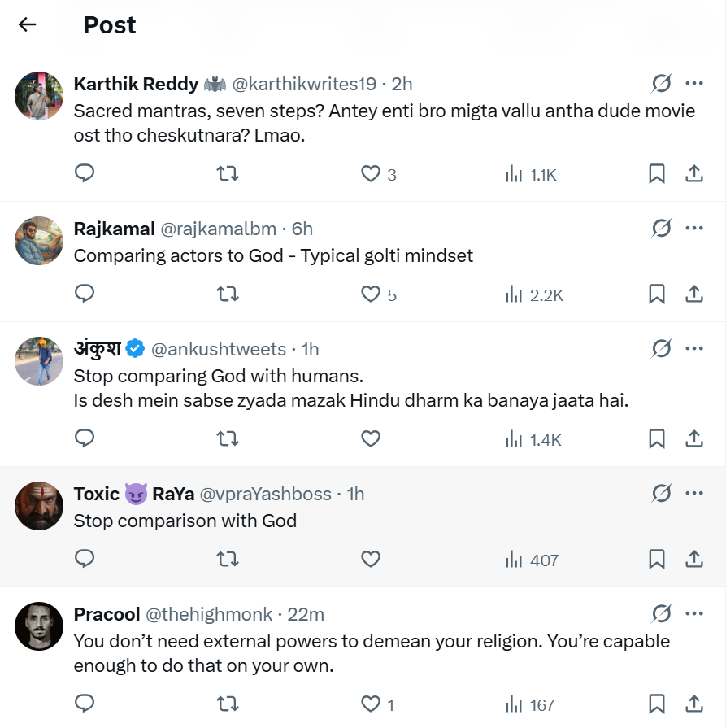The height and width of the screenshot is (728, 726).
Task: Expand more menu for Toxic RaYa's post
Action: (x=694, y=493)
